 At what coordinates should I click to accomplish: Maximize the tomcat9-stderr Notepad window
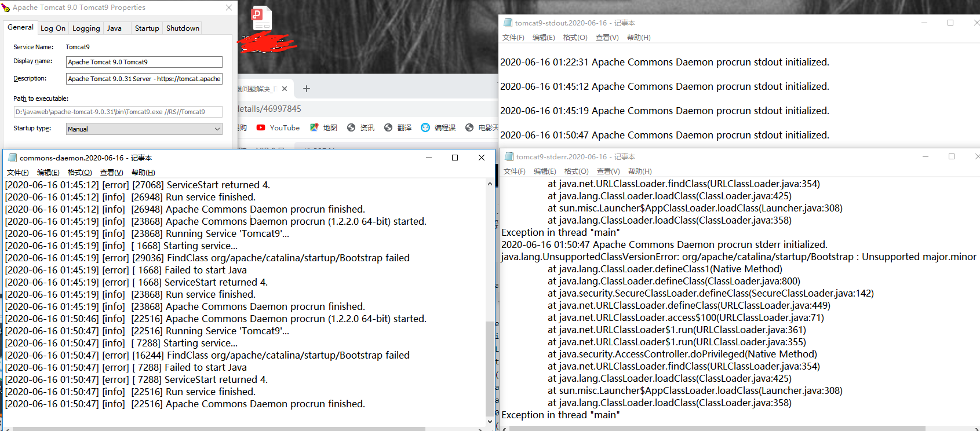point(952,156)
